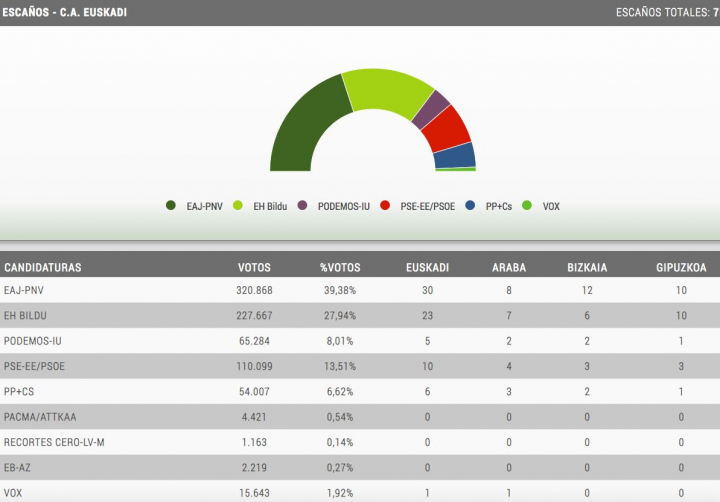Screen dimensions: 720x502
Task: Click the PODEMOS-IU purple legend dot
Action: [303, 206]
